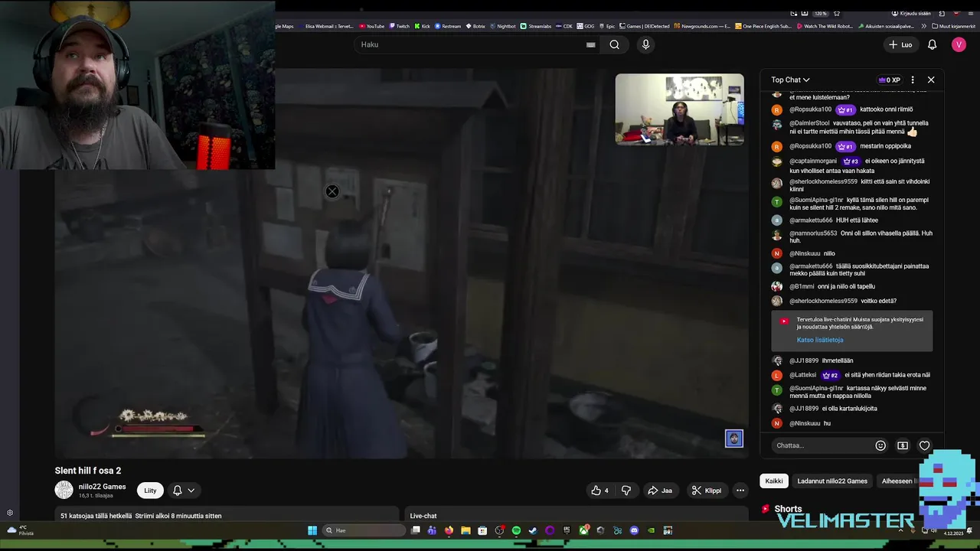Viewport: 980px width, 551px height.
Task: Join the channel with Liity button
Action: point(150,491)
